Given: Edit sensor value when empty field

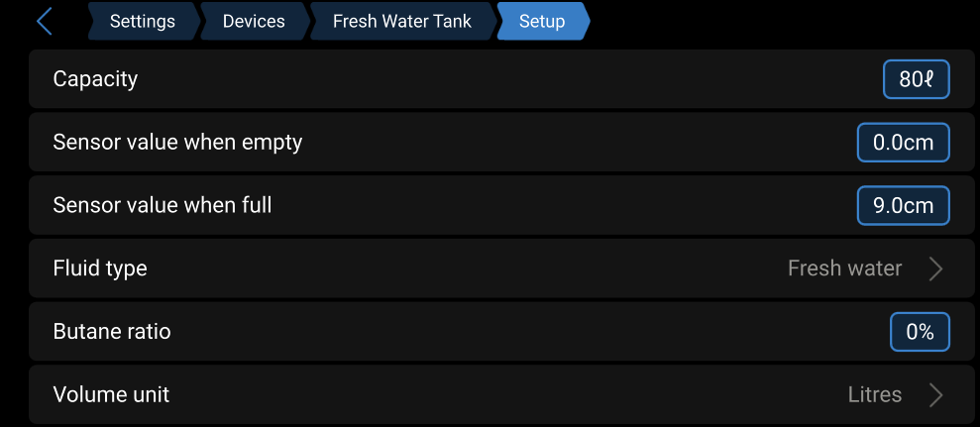Looking at the screenshot, I should tap(903, 143).
